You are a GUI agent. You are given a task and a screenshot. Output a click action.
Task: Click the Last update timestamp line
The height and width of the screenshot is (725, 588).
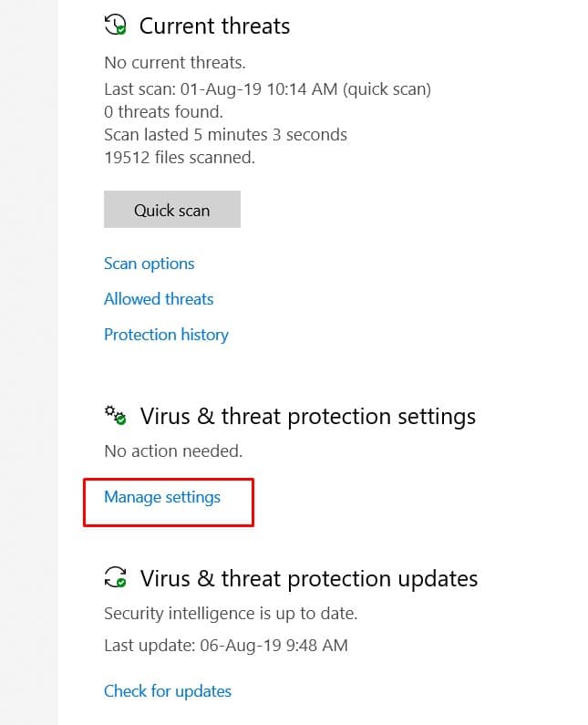pos(225,646)
